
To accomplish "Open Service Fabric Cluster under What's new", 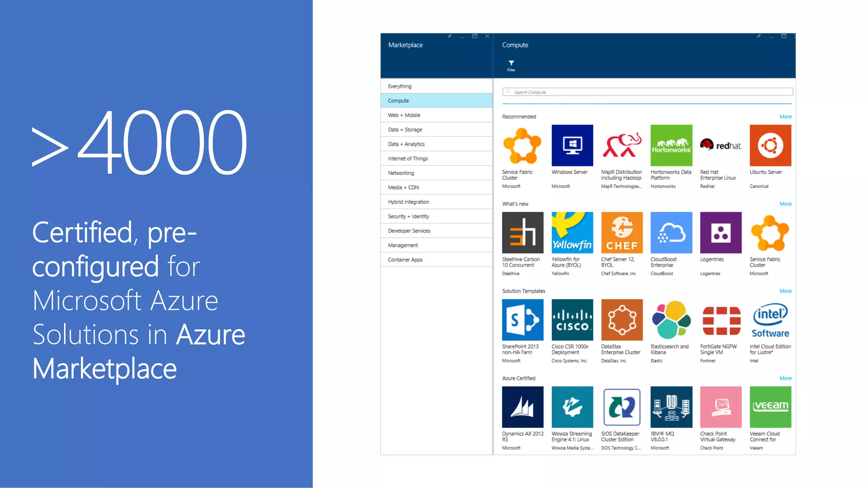I will 771,233.
